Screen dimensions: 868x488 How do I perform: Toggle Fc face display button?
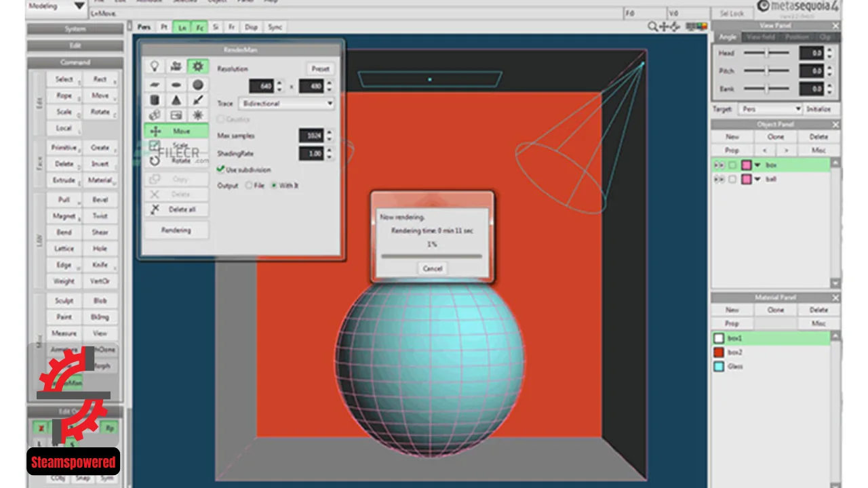click(x=199, y=27)
